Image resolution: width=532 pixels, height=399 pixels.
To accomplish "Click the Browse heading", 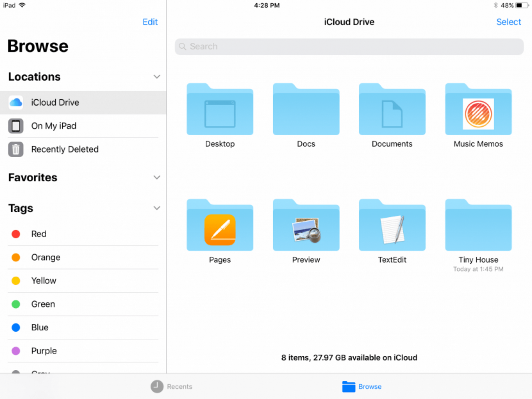I will click(38, 46).
